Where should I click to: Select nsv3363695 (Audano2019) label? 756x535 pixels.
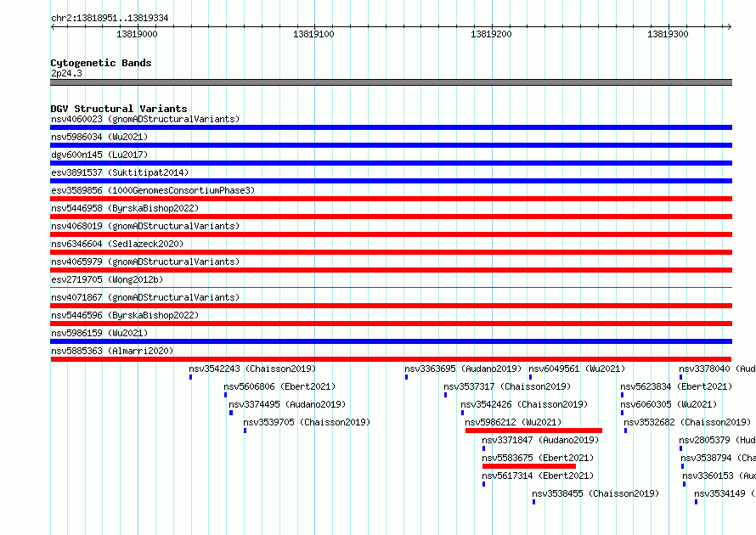tap(463, 369)
